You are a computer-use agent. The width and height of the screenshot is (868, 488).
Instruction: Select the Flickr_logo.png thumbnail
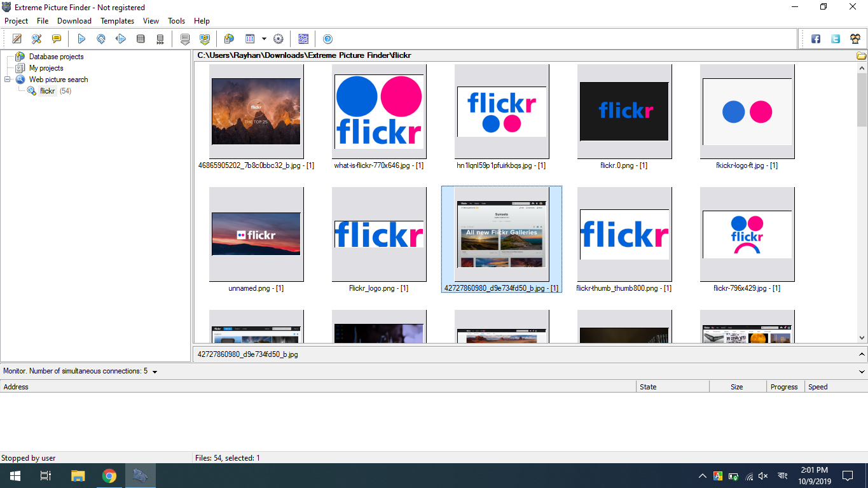pyautogui.click(x=379, y=234)
